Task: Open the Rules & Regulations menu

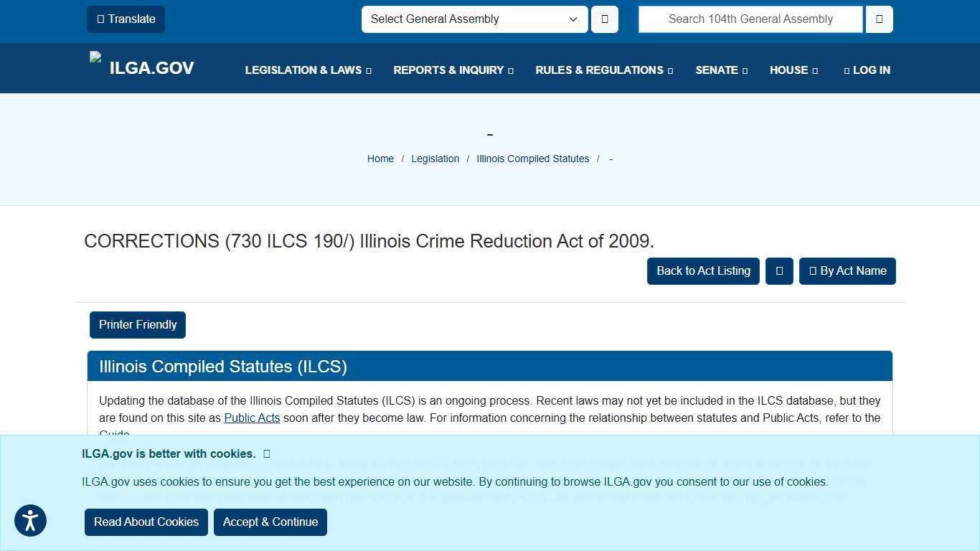Action: click(603, 70)
